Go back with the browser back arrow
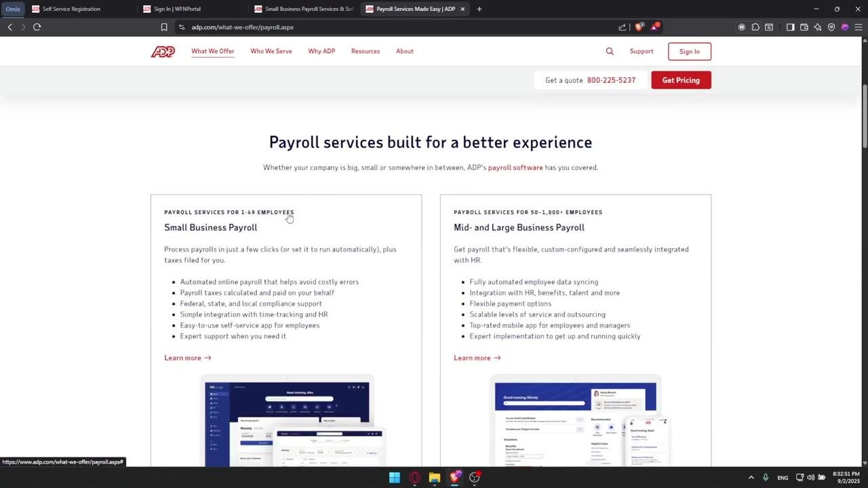Image resolution: width=868 pixels, height=488 pixels. click(9, 27)
